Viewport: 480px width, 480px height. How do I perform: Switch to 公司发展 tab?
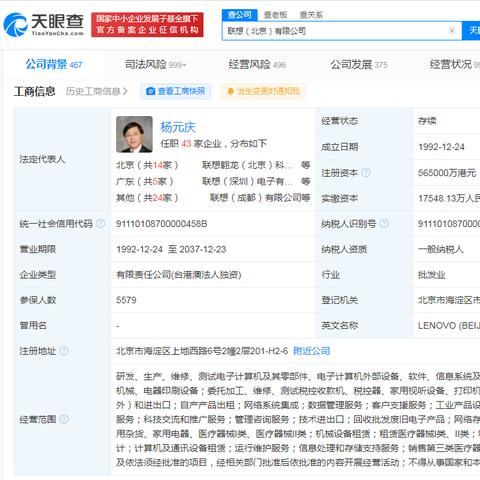[x=359, y=64]
